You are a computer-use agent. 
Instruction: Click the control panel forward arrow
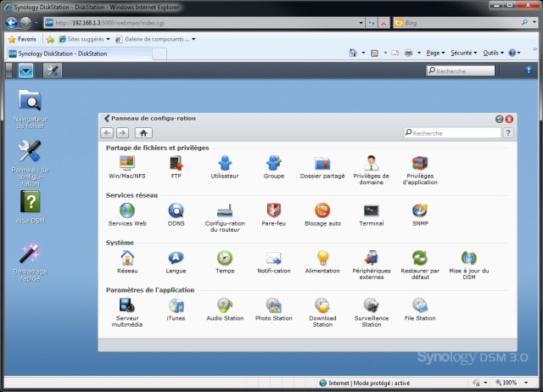tap(122, 132)
